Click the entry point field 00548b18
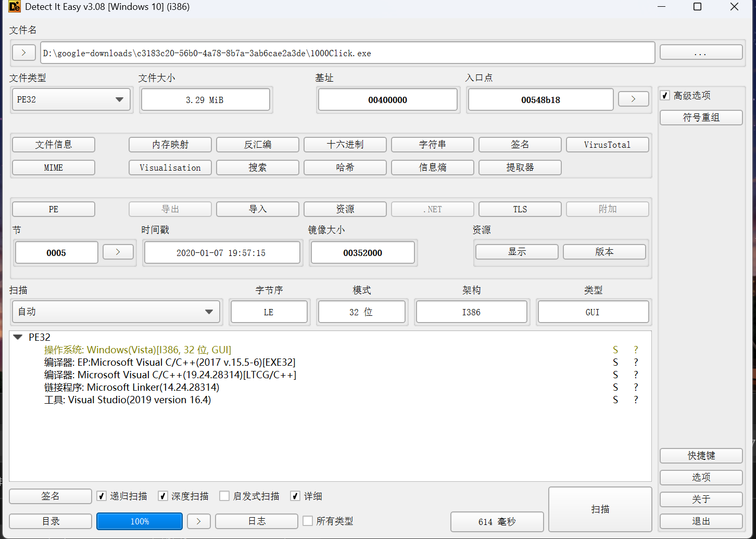The height and width of the screenshot is (539, 756). 540,99
